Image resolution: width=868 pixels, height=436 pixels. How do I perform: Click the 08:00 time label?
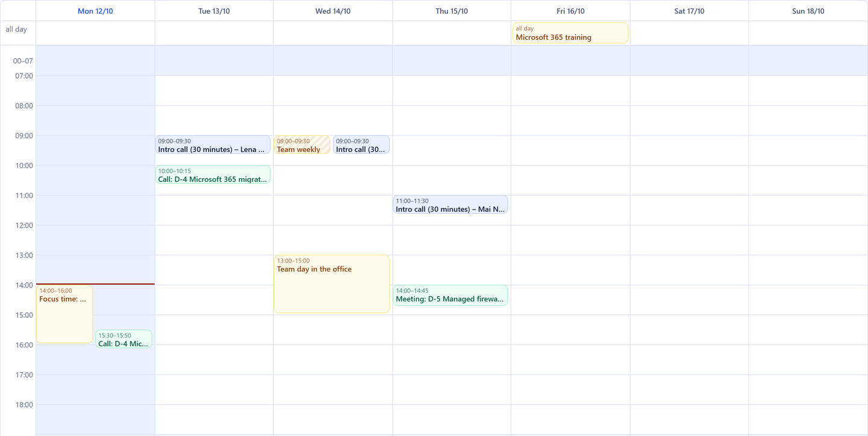click(24, 106)
